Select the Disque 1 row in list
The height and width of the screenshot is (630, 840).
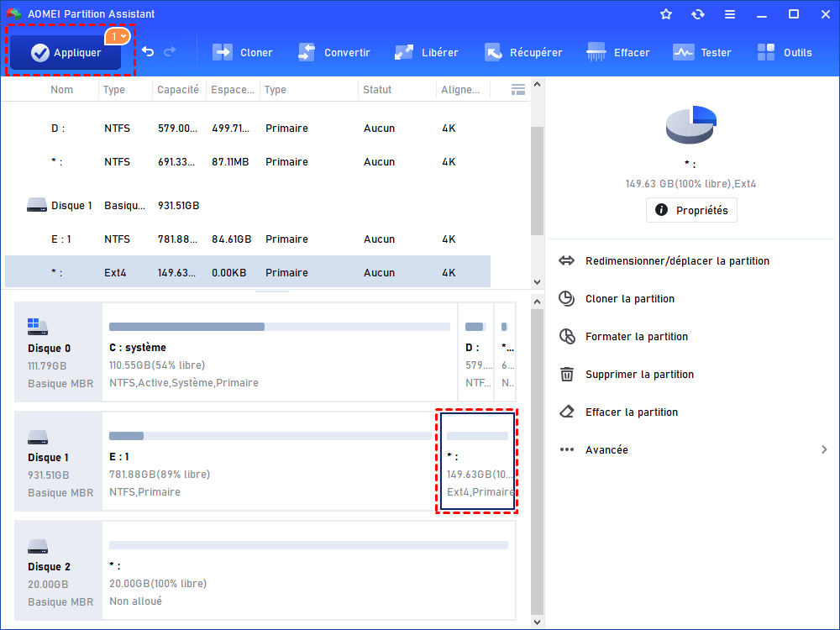pyautogui.click(x=248, y=206)
